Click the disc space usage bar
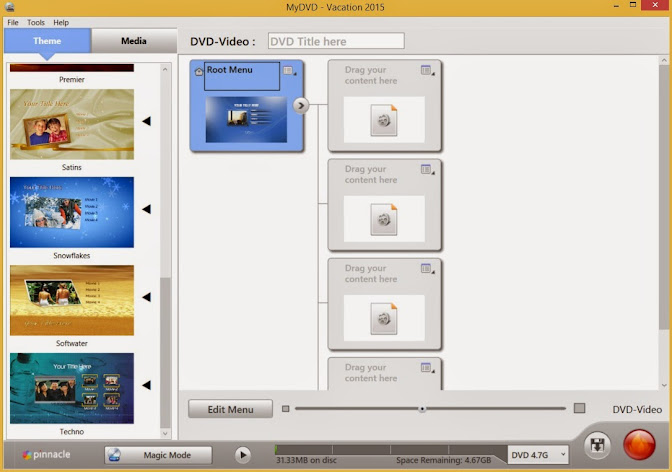 click(390, 449)
